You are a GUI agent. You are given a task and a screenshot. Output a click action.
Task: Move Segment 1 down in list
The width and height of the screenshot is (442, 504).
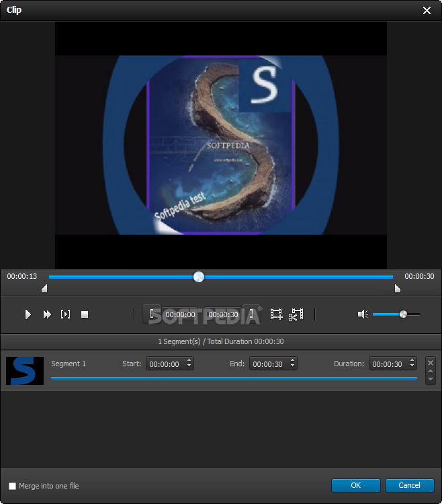click(x=431, y=379)
